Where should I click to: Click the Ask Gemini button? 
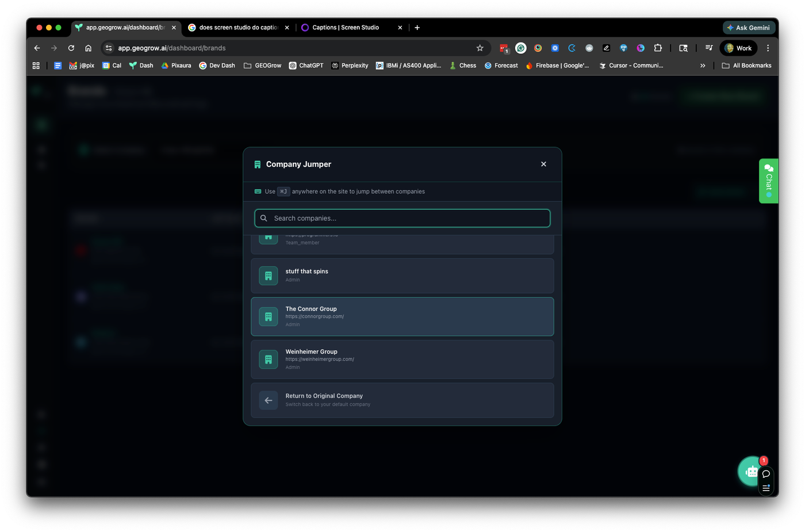point(749,27)
